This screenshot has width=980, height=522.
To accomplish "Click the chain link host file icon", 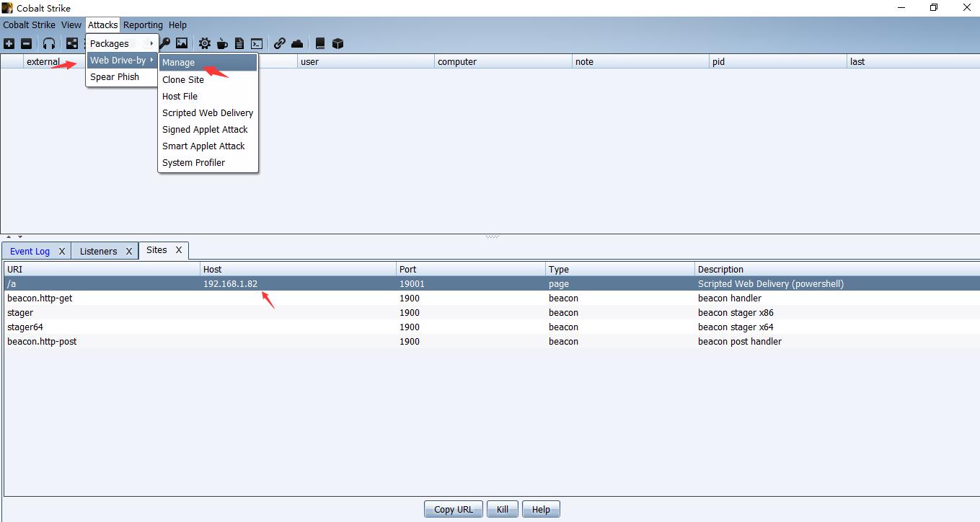I will point(280,44).
